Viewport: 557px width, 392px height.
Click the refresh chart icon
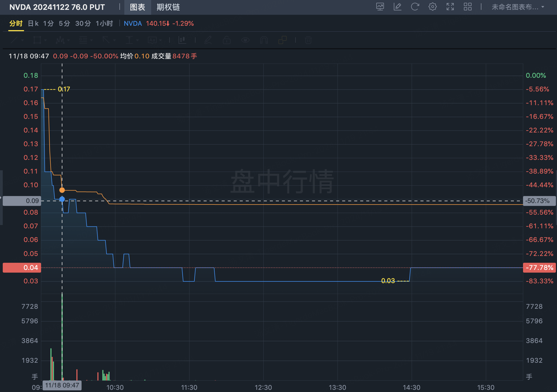pyautogui.click(x=415, y=7)
